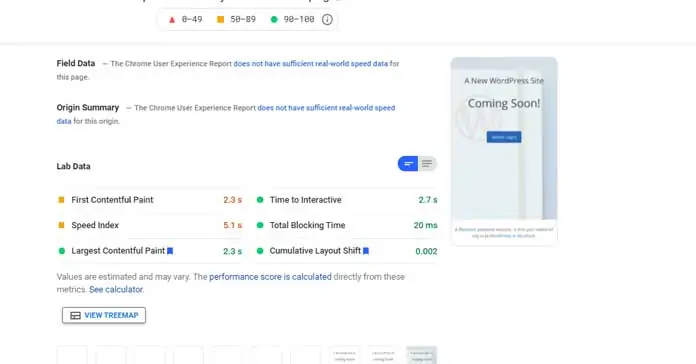The width and height of the screenshot is (696, 364).
Task: Expand the Total Blocking Time metric
Action: pyautogui.click(x=347, y=225)
